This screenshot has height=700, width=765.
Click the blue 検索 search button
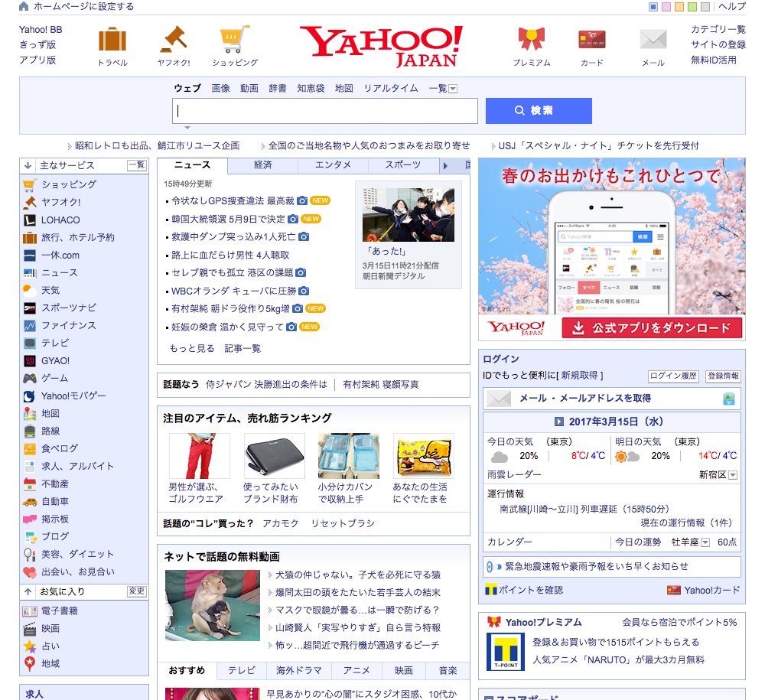(x=539, y=111)
